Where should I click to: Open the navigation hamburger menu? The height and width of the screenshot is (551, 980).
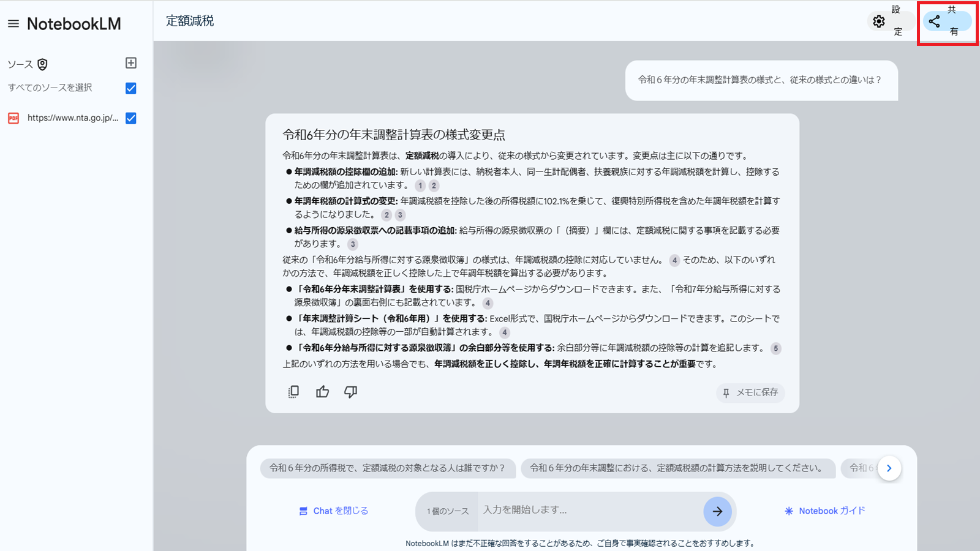pyautogui.click(x=13, y=23)
